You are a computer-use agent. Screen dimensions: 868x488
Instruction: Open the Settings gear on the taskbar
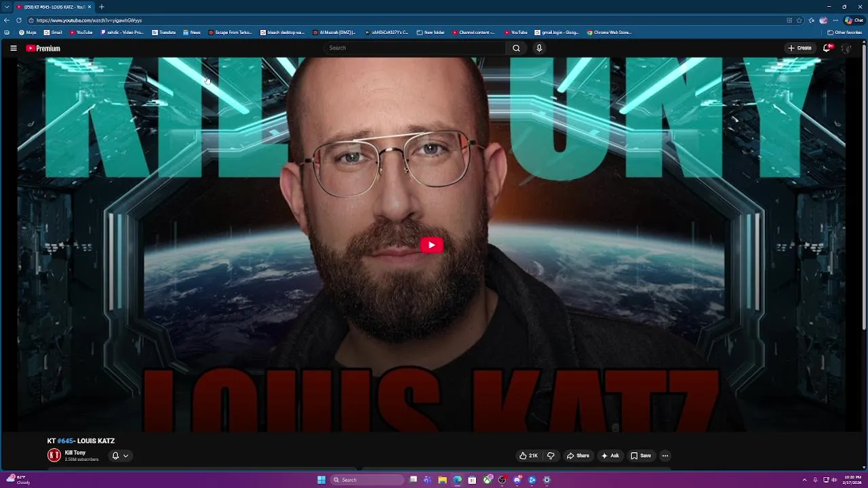(547, 480)
